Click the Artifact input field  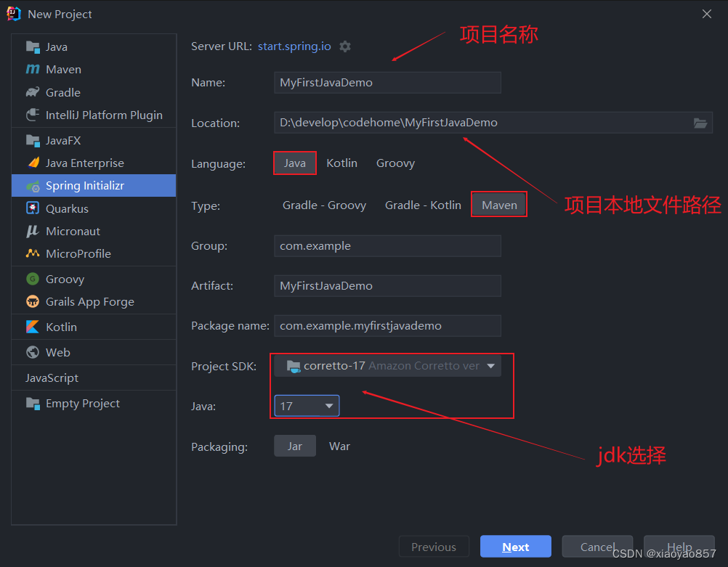(x=387, y=286)
